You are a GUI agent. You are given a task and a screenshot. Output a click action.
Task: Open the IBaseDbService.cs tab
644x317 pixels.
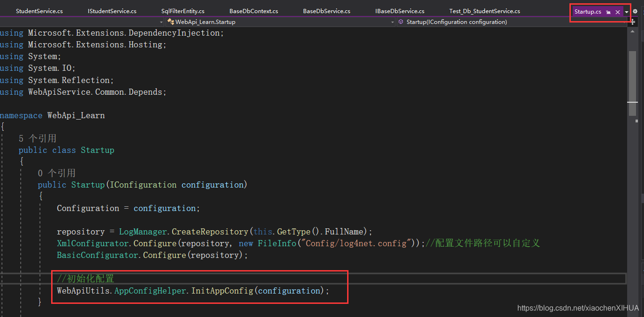tap(400, 10)
